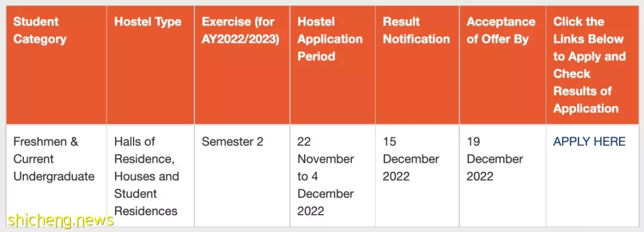Select the Exercise (for AY2022/2023) header
This screenshot has width=644, height=232.
(242, 65)
